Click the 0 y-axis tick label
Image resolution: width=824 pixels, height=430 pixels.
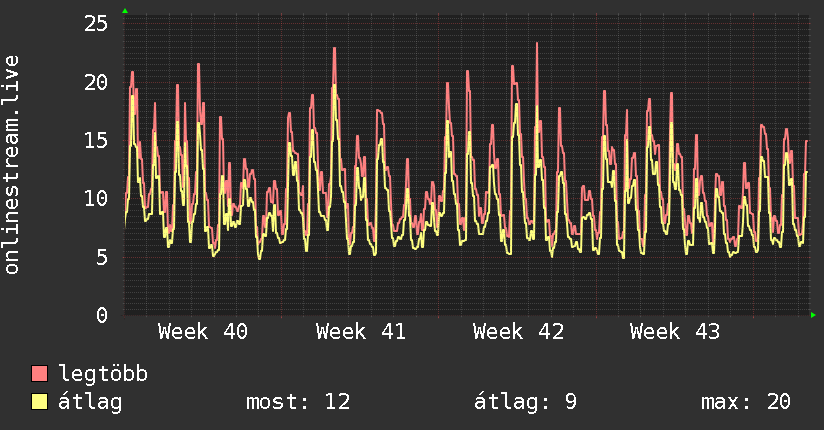click(x=102, y=315)
